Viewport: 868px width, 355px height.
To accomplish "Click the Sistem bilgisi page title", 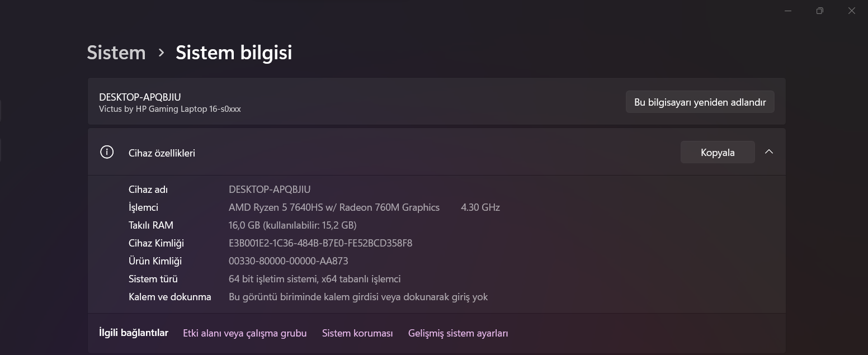I will tap(234, 53).
